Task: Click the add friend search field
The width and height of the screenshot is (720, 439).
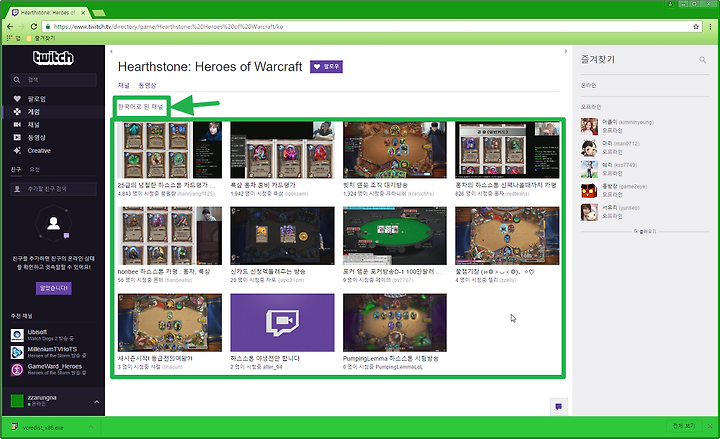Action: point(54,189)
